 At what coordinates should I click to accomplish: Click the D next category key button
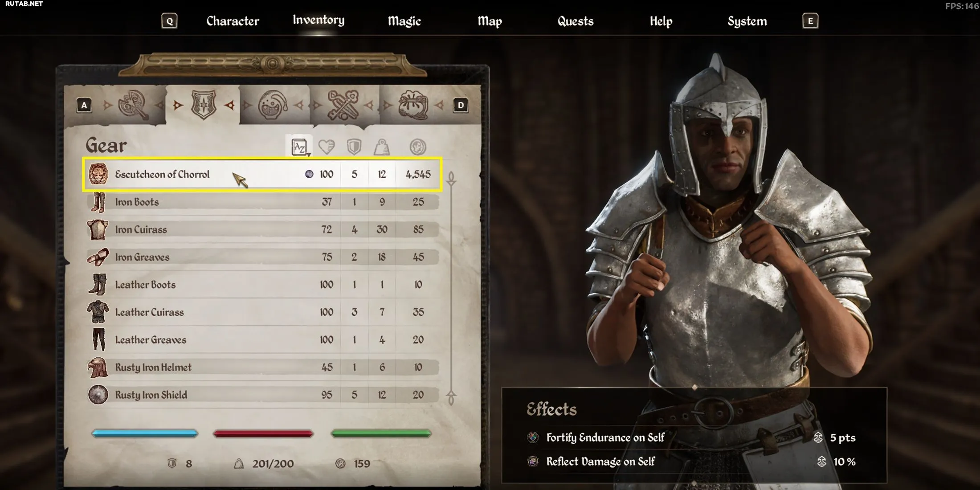click(x=461, y=106)
